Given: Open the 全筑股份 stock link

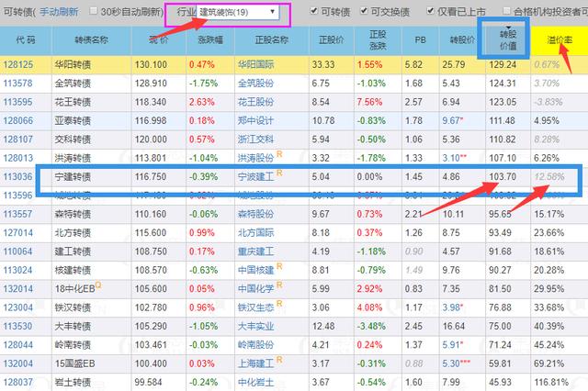Looking at the screenshot, I should 255,84.
